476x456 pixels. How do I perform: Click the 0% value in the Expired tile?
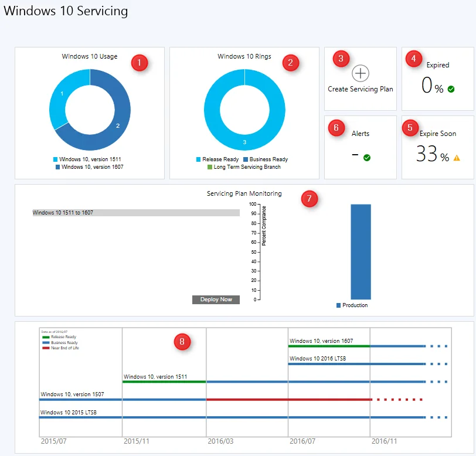[x=433, y=86]
